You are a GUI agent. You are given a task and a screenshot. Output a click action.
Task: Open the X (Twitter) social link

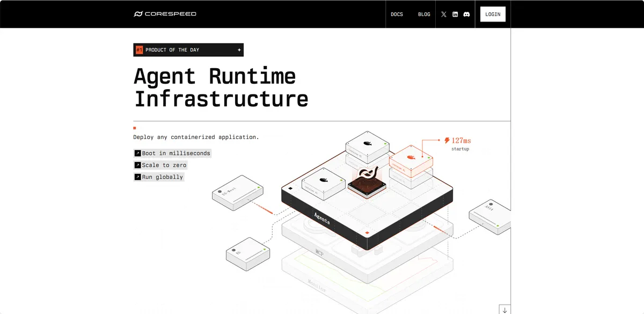(444, 14)
